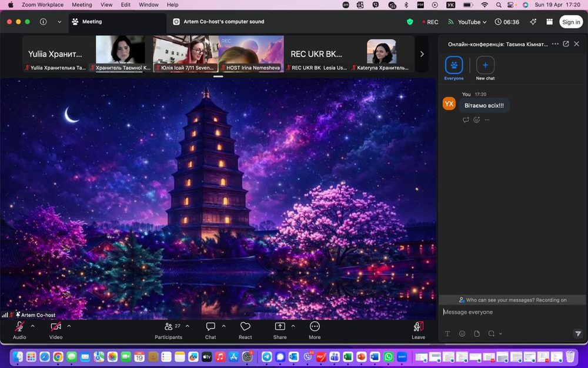Viewport: 588px width, 368px height.
Task: Add emoji reaction to the message
Action: point(477,120)
